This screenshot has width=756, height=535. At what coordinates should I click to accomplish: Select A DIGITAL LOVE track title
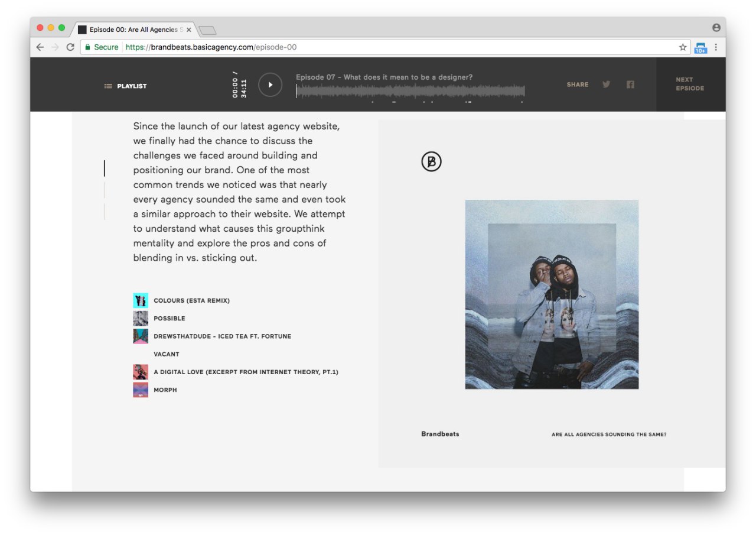pyautogui.click(x=246, y=372)
